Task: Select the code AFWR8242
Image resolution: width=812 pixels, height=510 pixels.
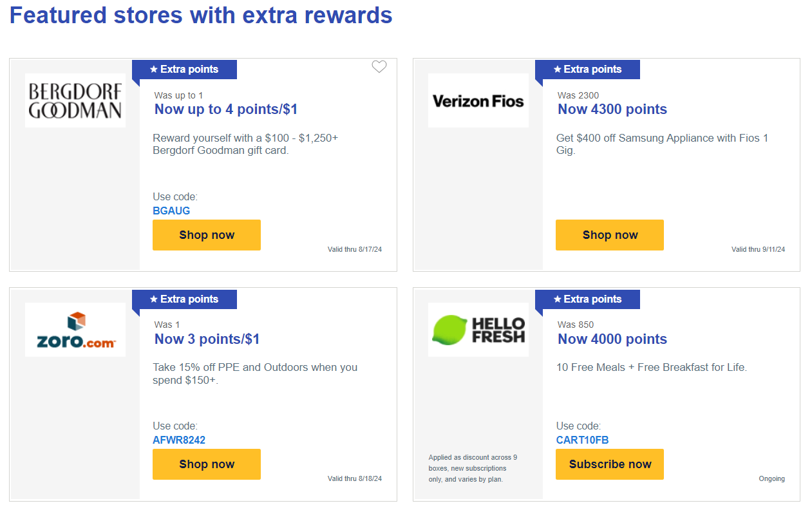Action: (177, 440)
